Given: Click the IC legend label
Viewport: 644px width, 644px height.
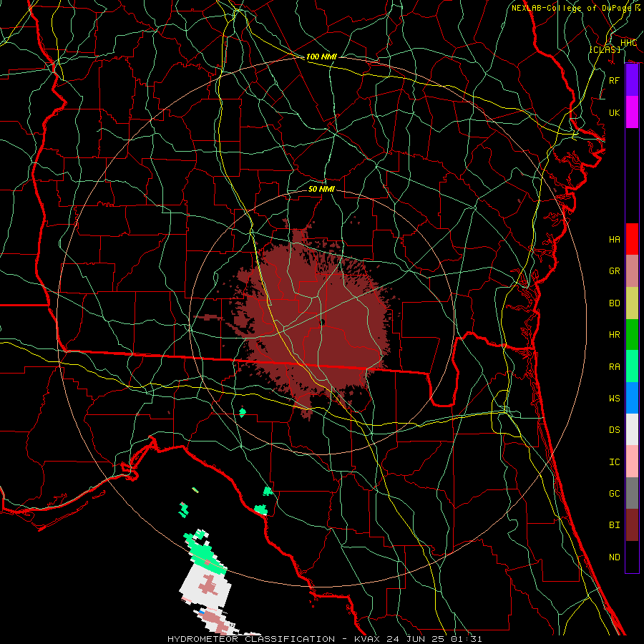Looking at the screenshot, I should pos(615,462).
